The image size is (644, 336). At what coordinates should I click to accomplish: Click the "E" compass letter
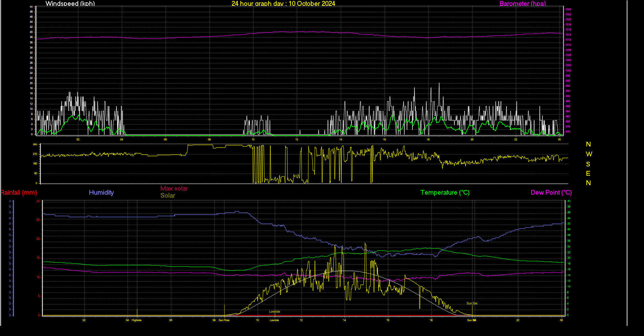click(588, 174)
